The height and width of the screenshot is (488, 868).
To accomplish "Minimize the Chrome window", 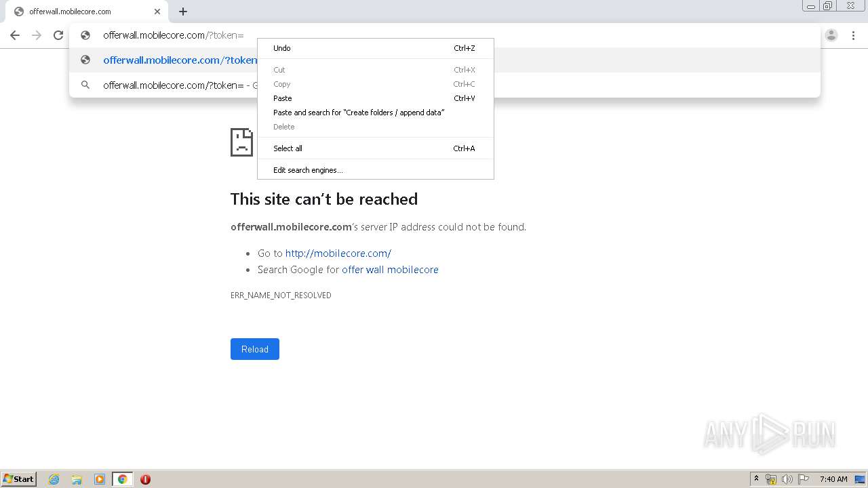I will click(811, 6).
